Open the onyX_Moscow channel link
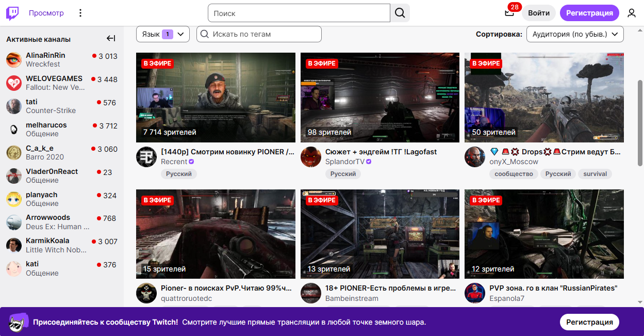 [514, 162]
